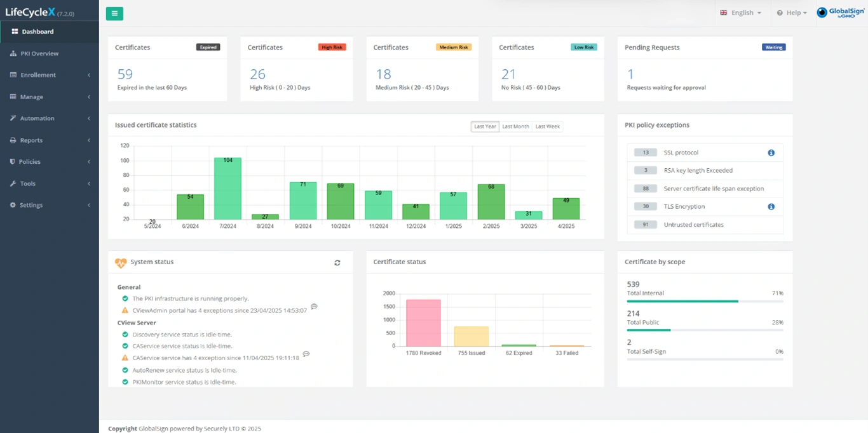Click the SSL protocol info icon
The width and height of the screenshot is (868, 433).
(771, 153)
